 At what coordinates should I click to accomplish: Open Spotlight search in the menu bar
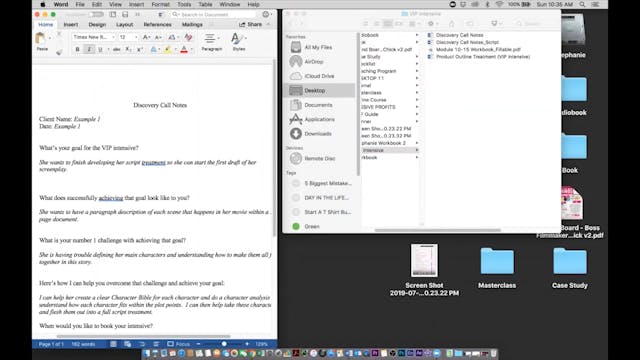(x=582, y=4)
